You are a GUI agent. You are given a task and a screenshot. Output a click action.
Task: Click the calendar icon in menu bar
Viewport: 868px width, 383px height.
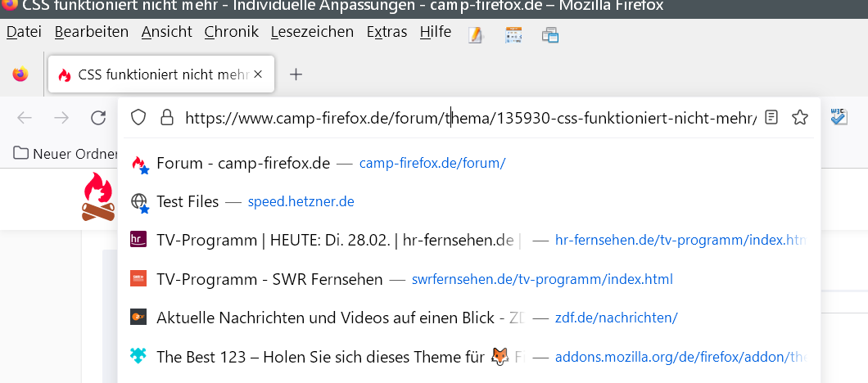point(513,34)
